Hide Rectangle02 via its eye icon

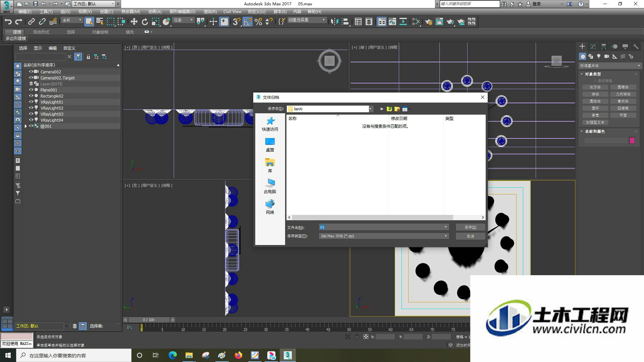[x=31, y=96]
